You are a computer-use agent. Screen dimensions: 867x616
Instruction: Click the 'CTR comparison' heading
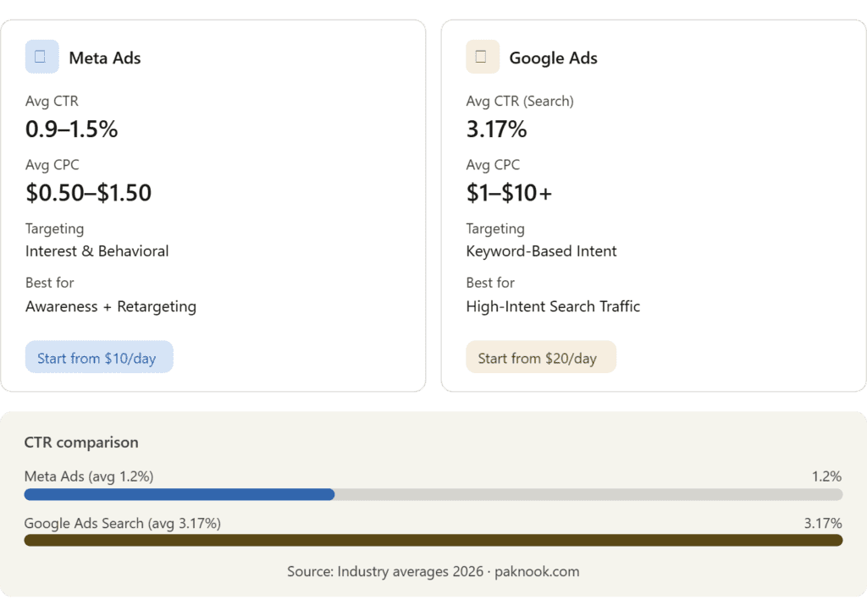click(x=81, y=443)
